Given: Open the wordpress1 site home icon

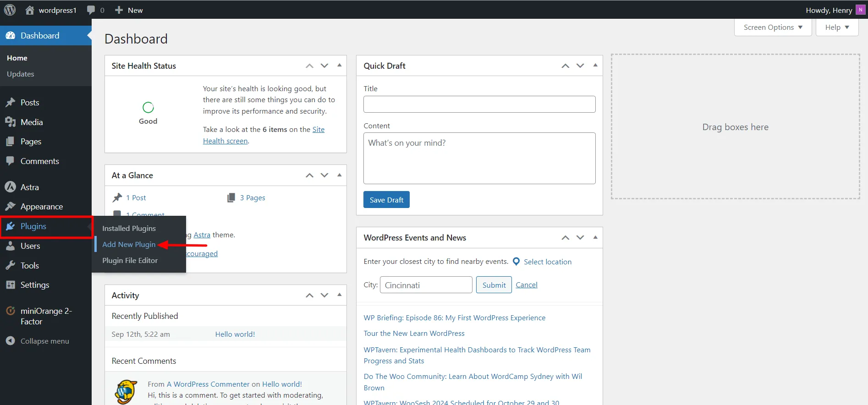Looking at the screenshot, I should pos(30,10).
